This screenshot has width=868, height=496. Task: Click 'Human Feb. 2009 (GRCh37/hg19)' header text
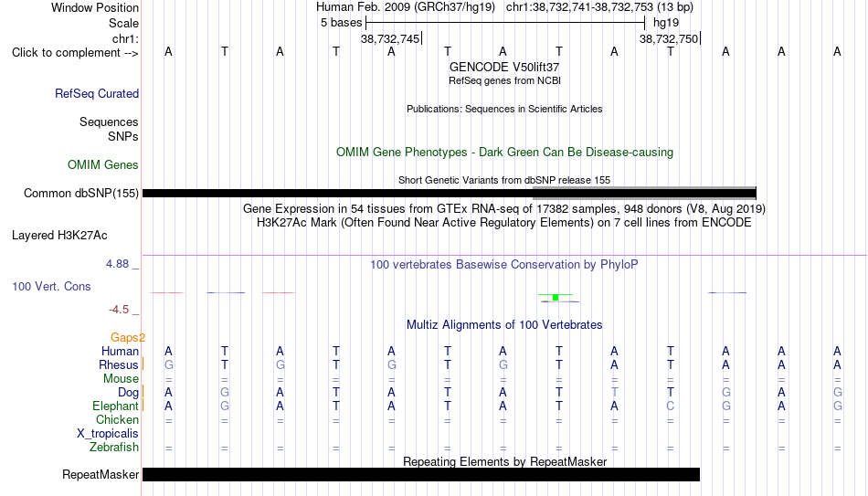click(x=406, y=7)
